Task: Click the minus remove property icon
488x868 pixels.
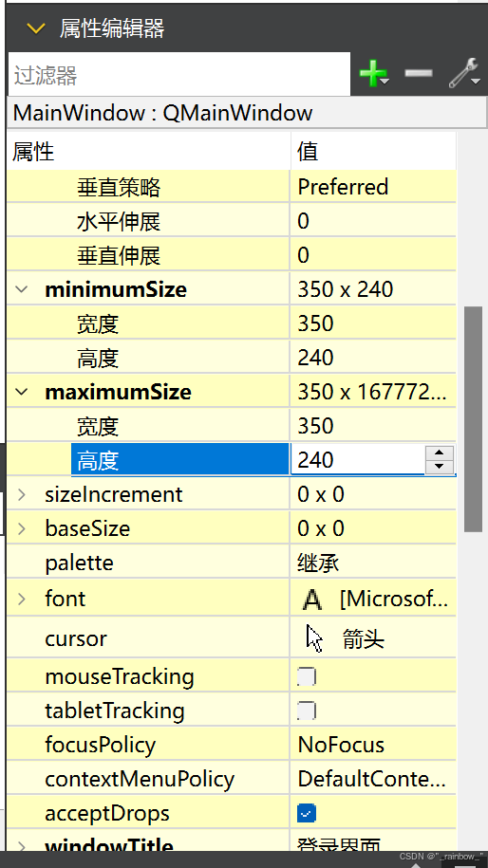Action: click(x=419, y=72)
